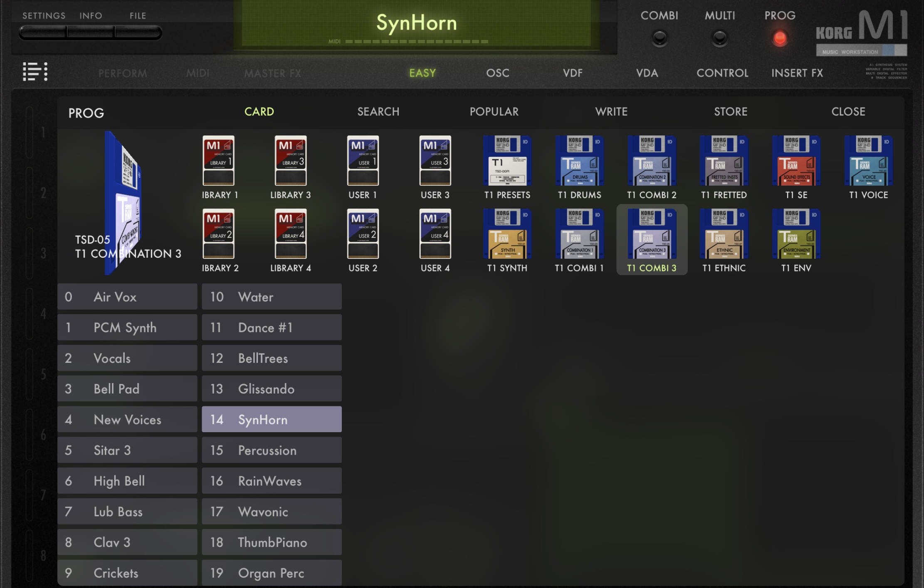
Task: Toggle the PROG mode red button
Action: 780,38
